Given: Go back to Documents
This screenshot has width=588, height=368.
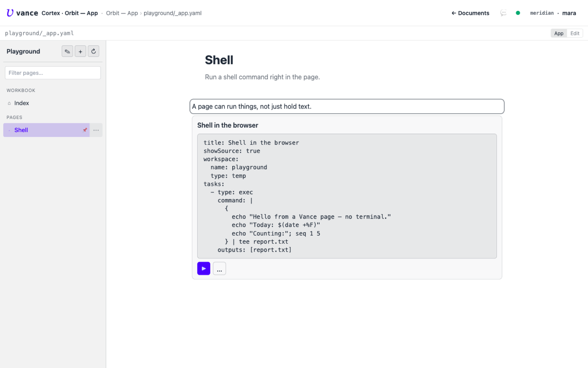Looking at the screenshot, I should (470, 13).
